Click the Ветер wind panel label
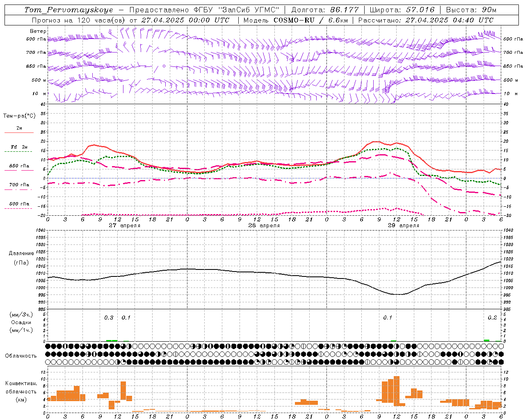This screenshot has height=420, width=525. coord(38,31)
